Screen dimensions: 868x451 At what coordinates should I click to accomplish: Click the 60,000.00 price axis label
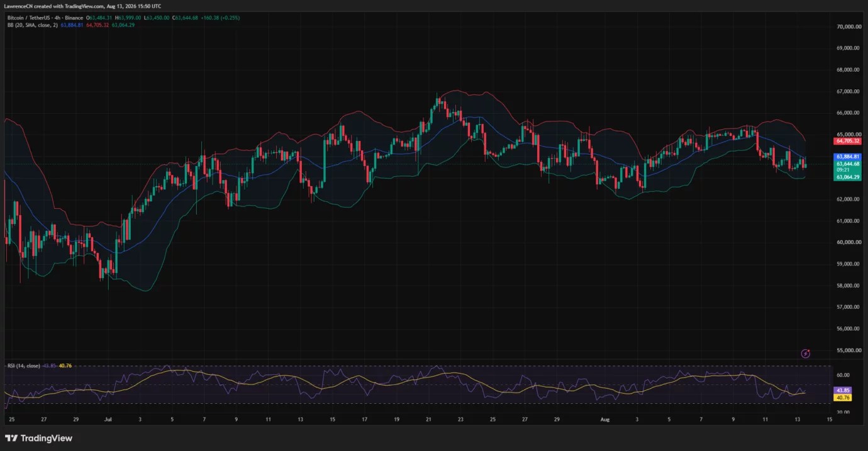click(x=849, y=242)
